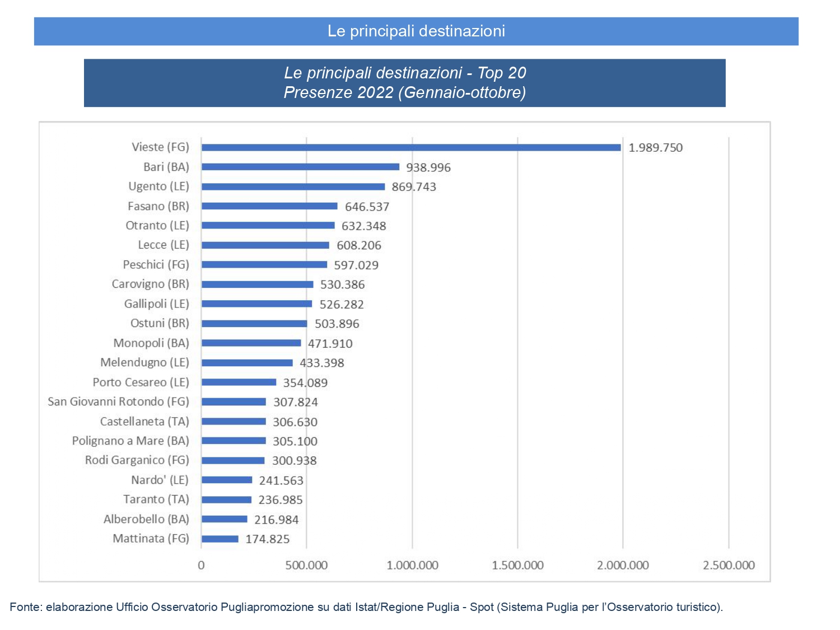Click the 'Le principali destinazioni' top header banner
840x630 pixels.
416,31
